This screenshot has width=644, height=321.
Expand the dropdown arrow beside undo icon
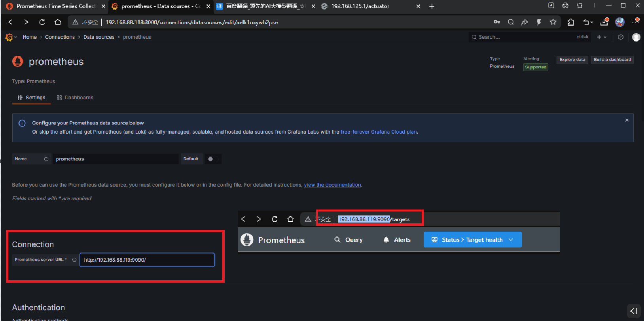tap(592, 23)
